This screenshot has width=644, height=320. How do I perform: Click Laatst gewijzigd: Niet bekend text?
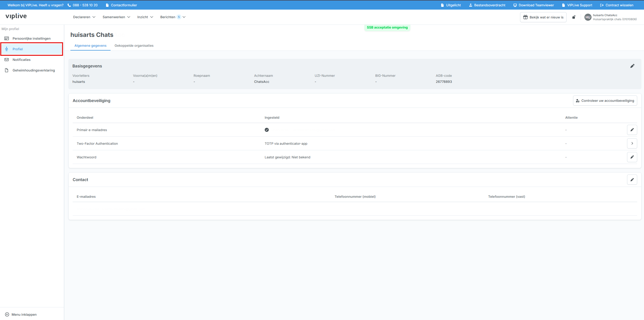click(287, 157)
